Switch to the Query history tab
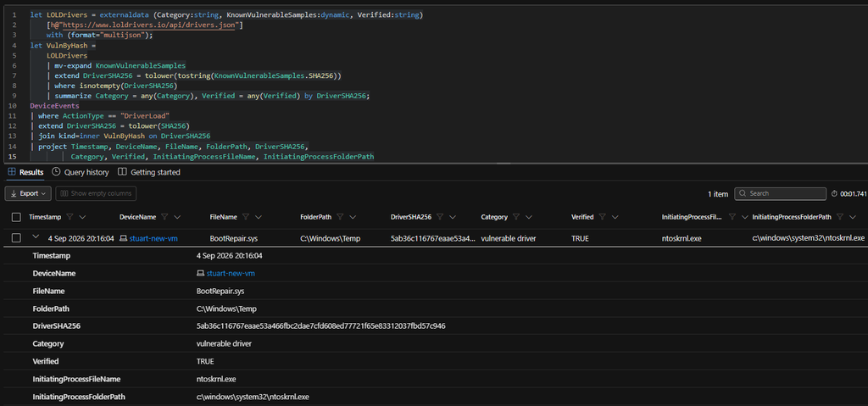Screen dimensions: 868x406 pyautogui.click(x=81, y=172)
